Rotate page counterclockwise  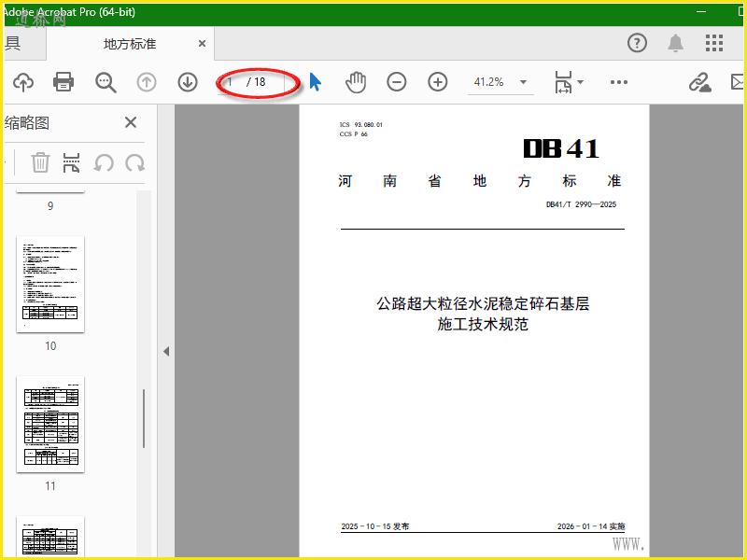[x=104, y=162]
